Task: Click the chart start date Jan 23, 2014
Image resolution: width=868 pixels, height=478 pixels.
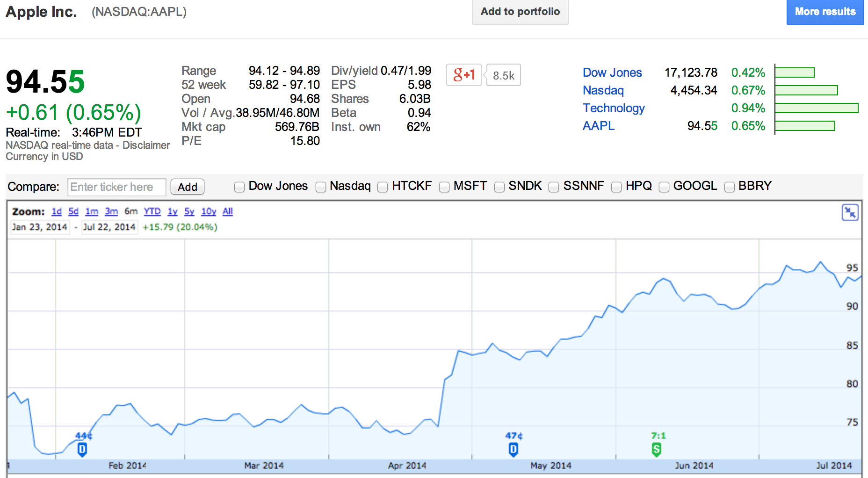Action: pyautogui.click(x=40, y=227)
